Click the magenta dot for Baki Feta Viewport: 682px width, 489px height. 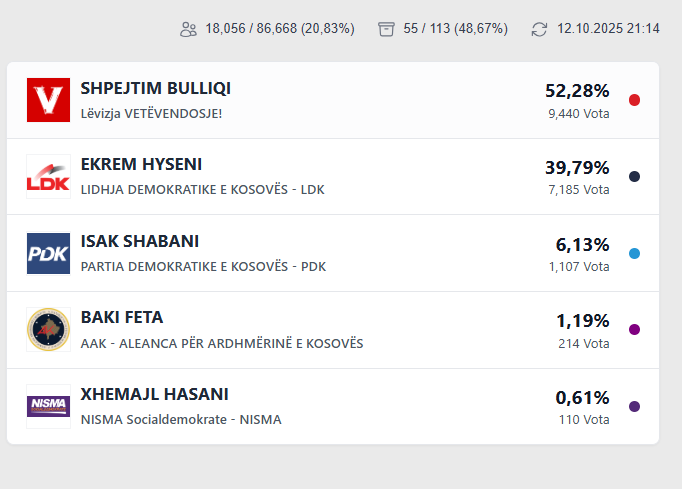(x=634, y=330)
